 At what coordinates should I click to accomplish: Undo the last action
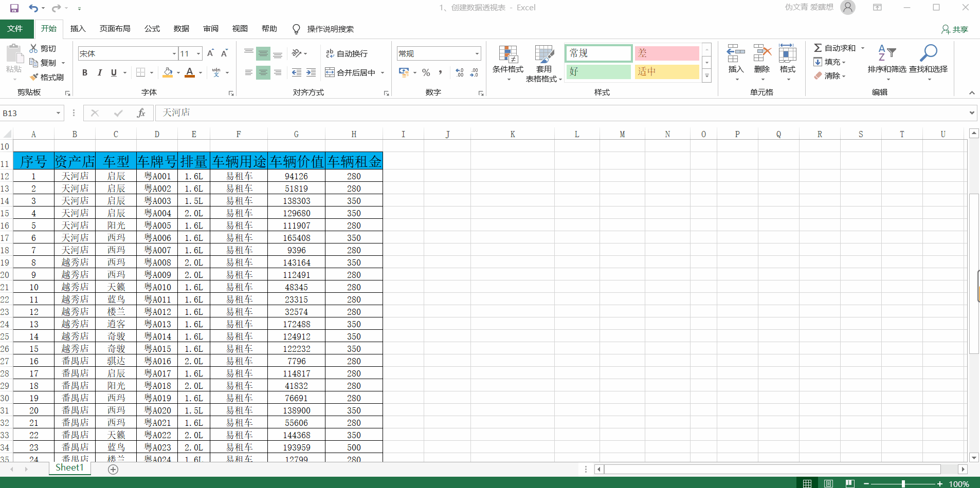pos(33,8)
